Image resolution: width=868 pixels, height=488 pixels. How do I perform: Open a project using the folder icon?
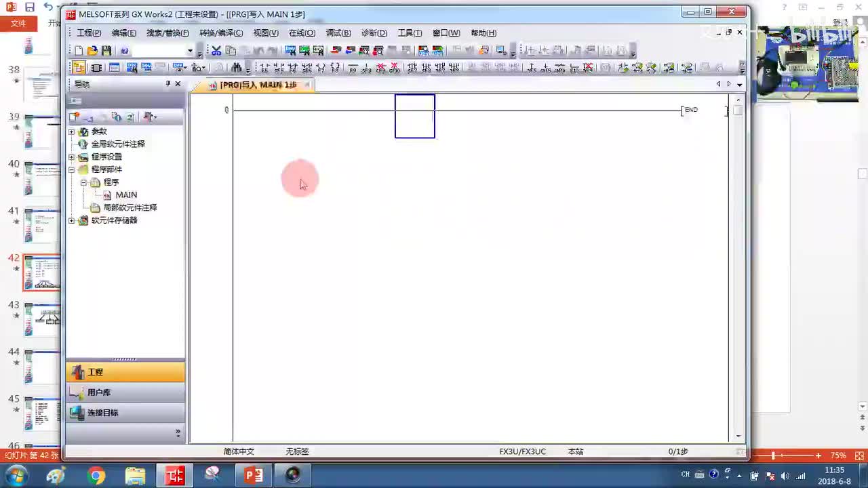tap(92, 51)
